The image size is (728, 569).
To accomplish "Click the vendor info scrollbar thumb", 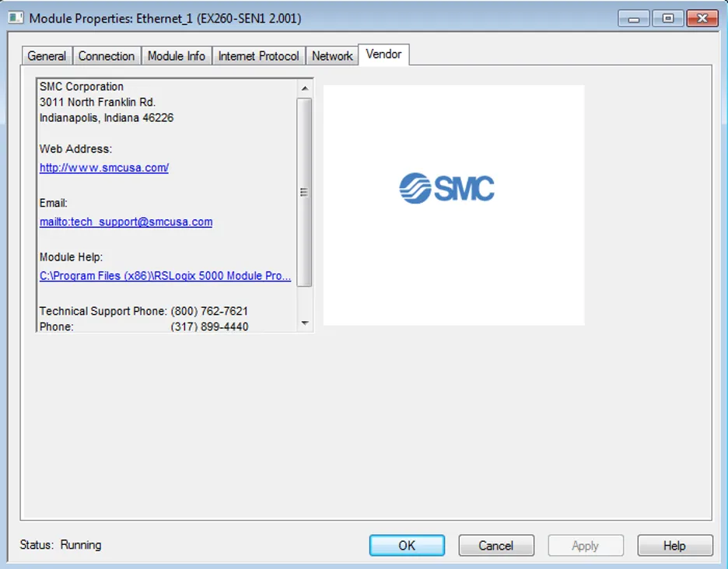I will coord(304,192).
